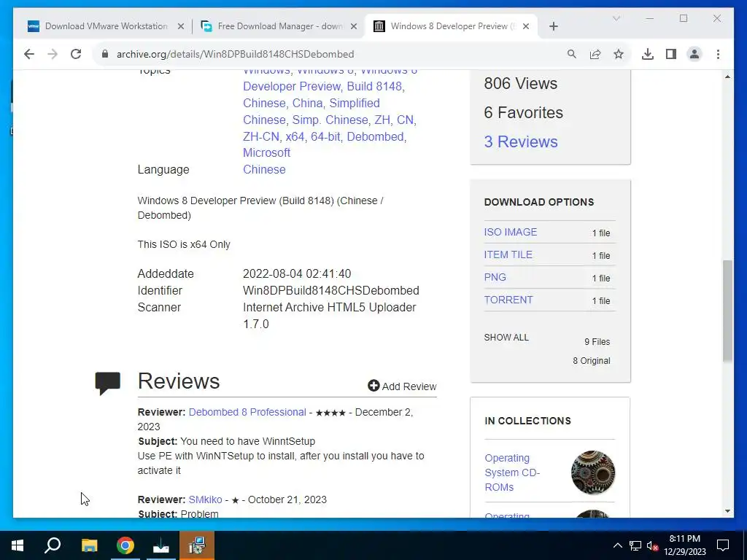Viewport: 747px width, 560px height.
Task: Open the ZH-CN topic link
Action: click(x=261, y=136)
